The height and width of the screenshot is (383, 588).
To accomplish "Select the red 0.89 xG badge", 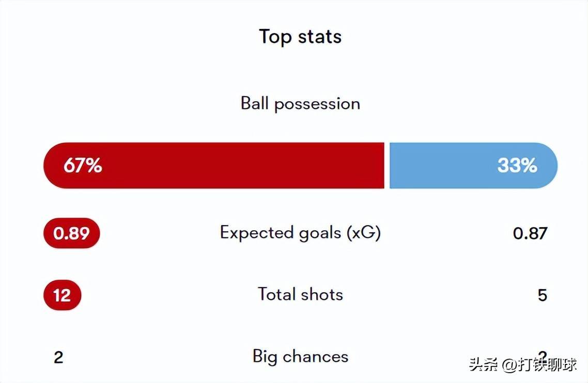I will (71, 234).
